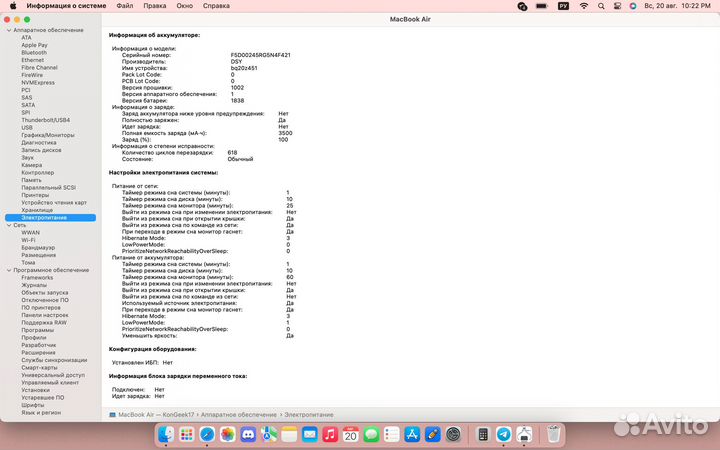Select Apple Pay in the sidebar

pos(34,45)
